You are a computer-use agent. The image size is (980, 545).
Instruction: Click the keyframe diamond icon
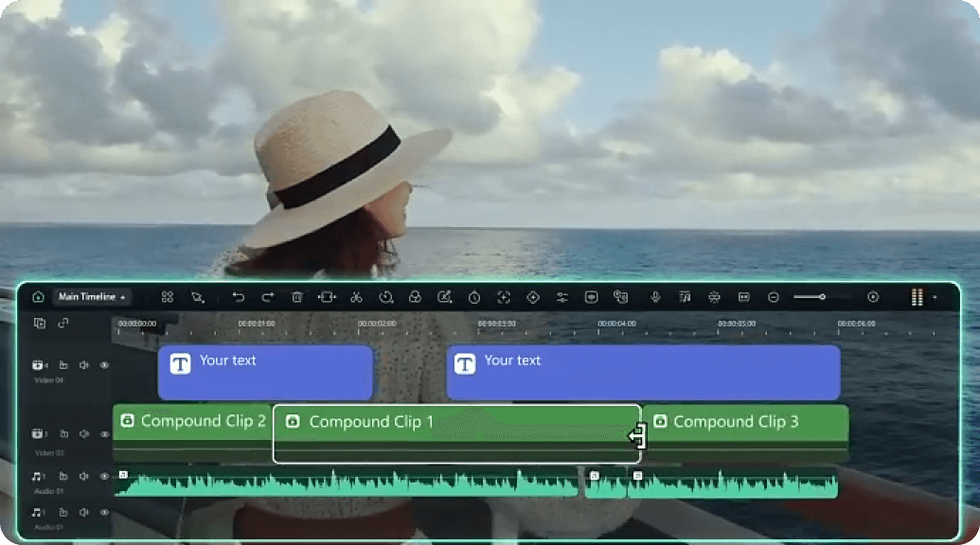pos(533,297)
